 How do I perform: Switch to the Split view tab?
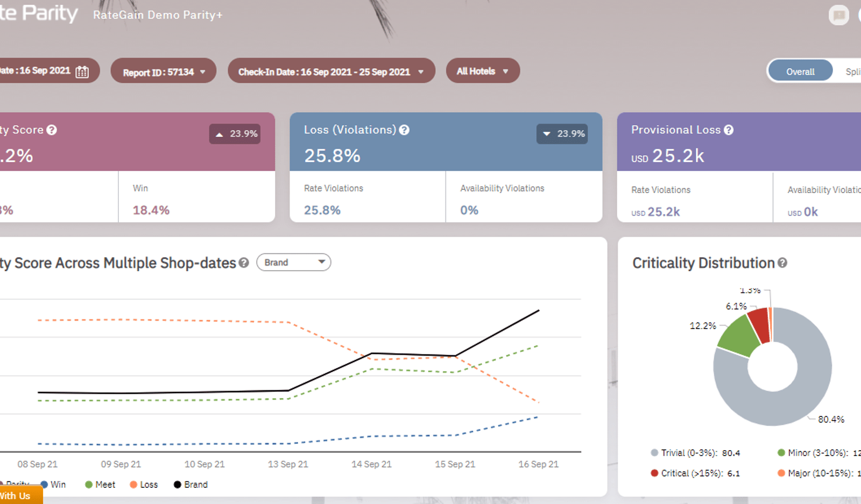point(852,71)
